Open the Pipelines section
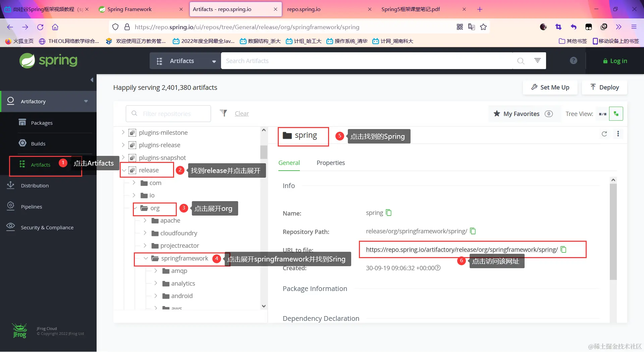644x352 pixels. [x=31, y=207]
